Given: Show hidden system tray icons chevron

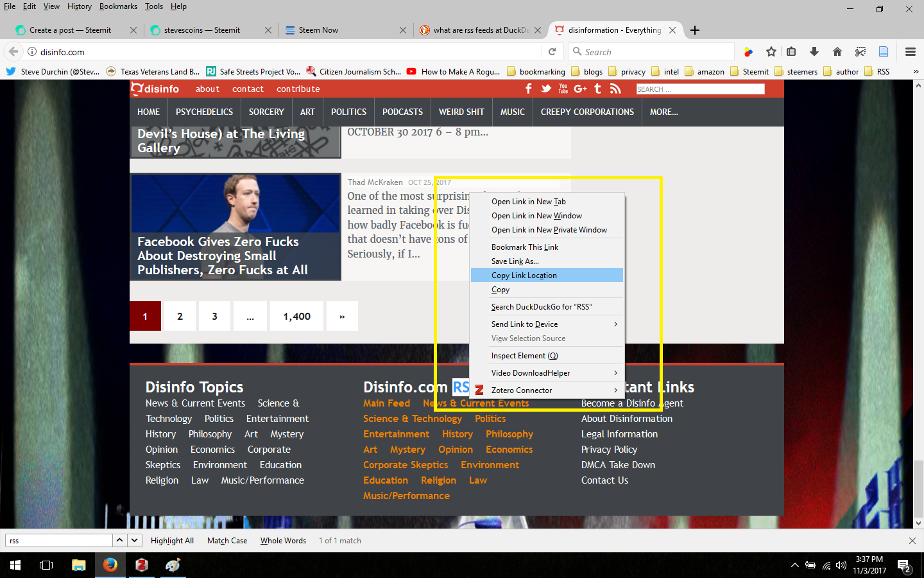Looking at the screenshot, I should pos(794,566).
